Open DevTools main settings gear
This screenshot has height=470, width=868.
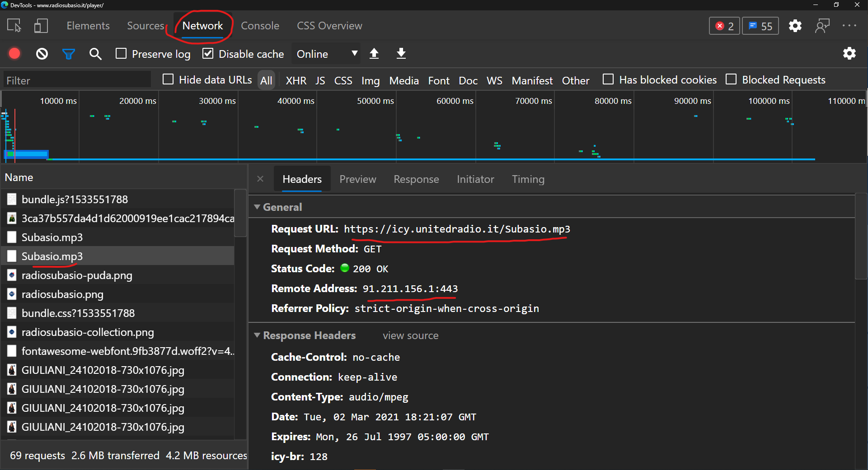795,26
